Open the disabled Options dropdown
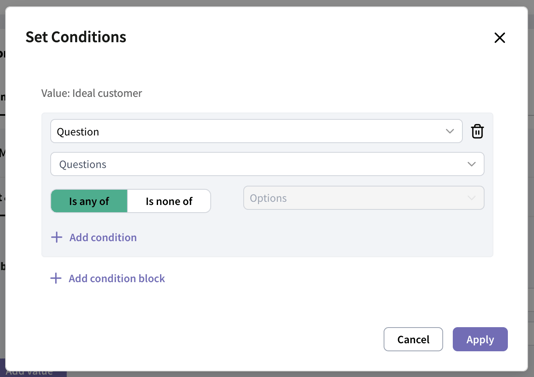Viewport: 534px width, 377px height. point(364,198)
